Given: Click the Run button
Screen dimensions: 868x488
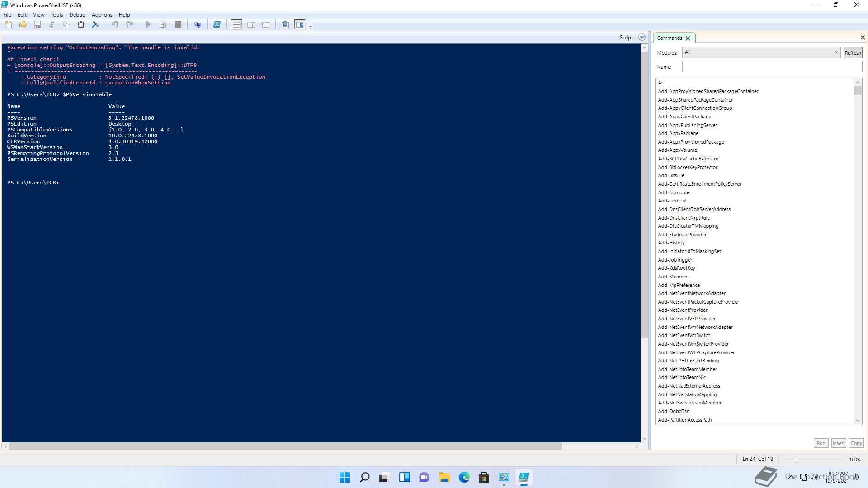Looking at the screenshot, I should (821, 443).
